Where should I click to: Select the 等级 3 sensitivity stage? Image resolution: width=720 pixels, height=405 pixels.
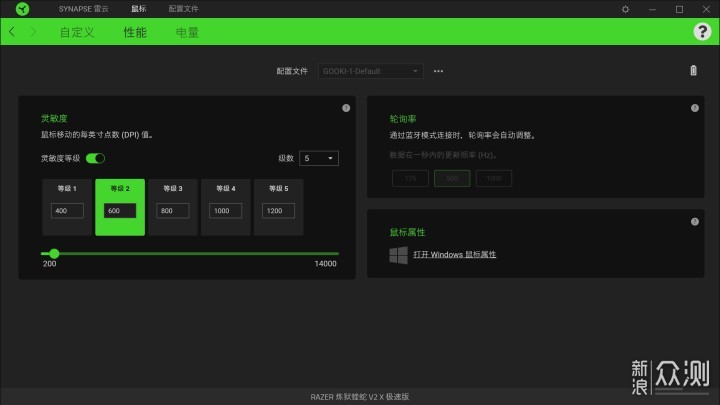pos(173,207)
